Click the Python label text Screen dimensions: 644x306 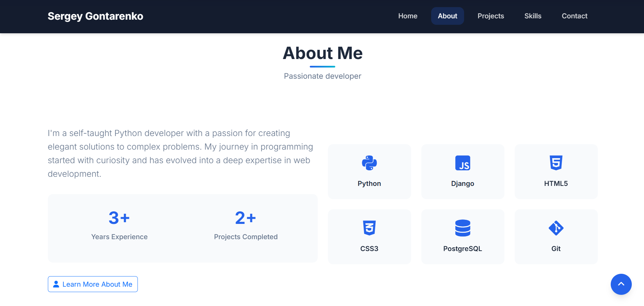[369, 184]
